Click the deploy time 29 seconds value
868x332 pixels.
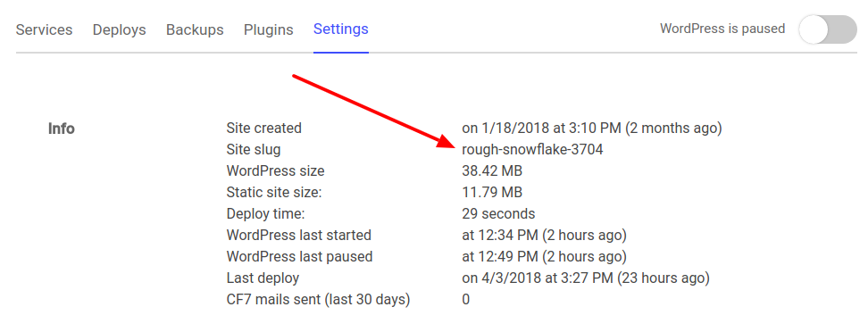click(x=498, y=213)
